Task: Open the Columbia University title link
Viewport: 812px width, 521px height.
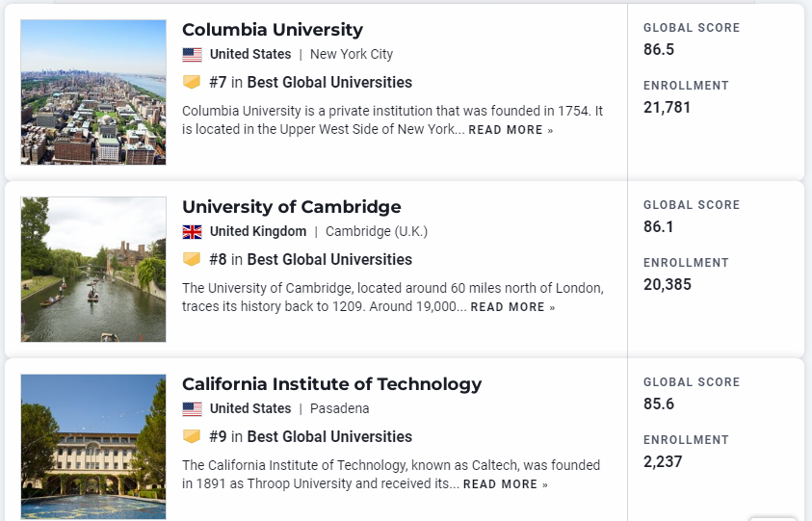Action: click(x=273, y=30)
